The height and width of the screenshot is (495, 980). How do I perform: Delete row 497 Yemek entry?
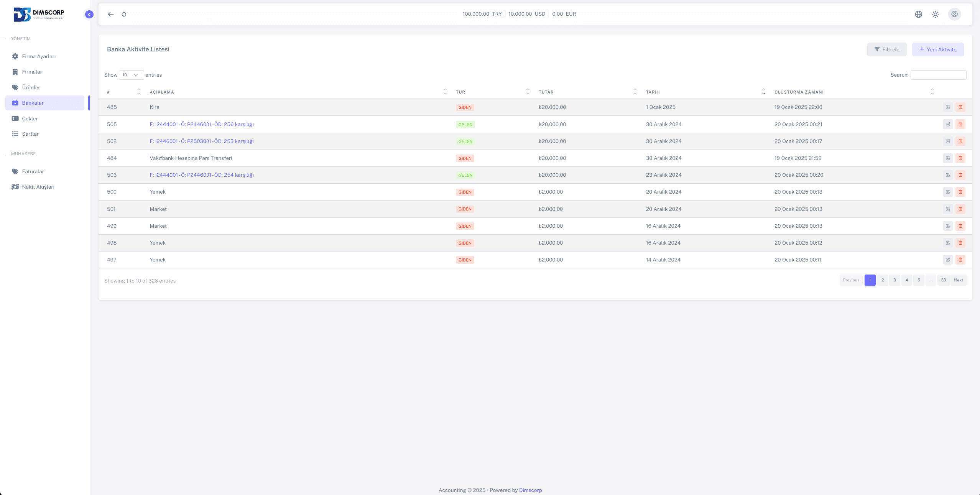(960, 260)
